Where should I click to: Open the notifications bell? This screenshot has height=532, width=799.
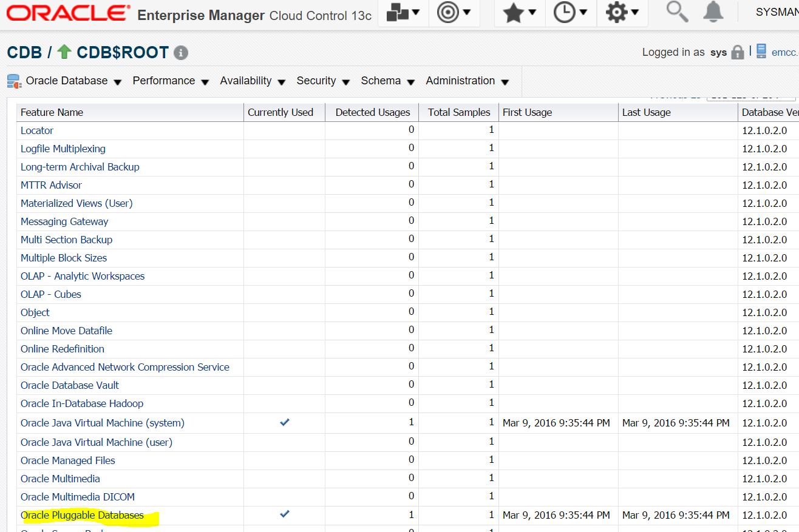[x=713, y=12]
